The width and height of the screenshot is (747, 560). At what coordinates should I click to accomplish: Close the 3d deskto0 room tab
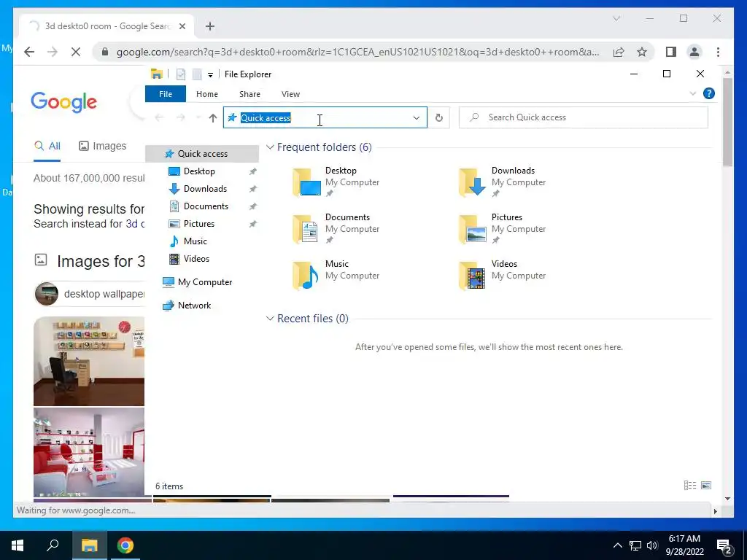tap(182, 26)
